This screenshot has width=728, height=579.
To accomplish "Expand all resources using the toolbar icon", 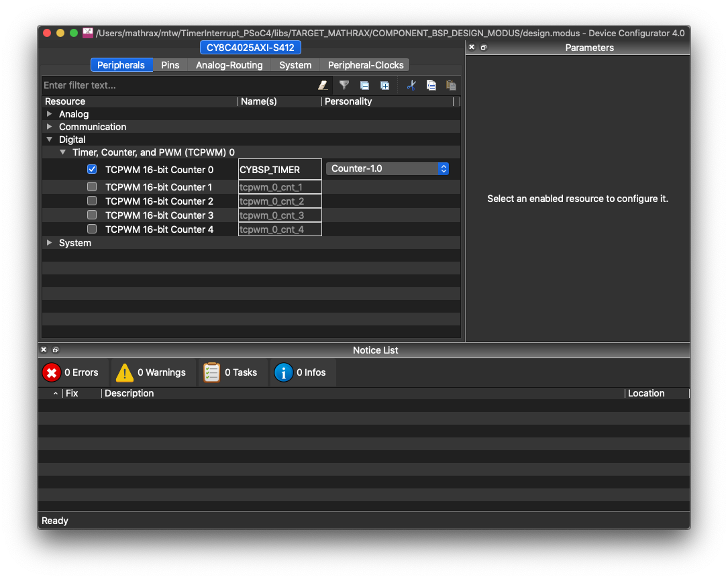I will 384,85.
